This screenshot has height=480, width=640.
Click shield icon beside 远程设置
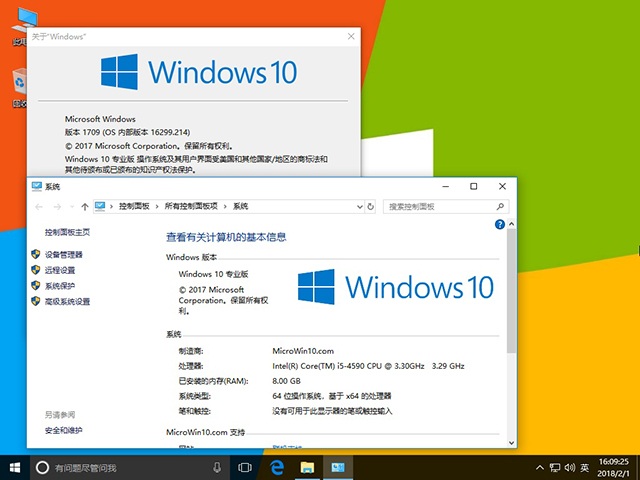[x=36, y=270]
